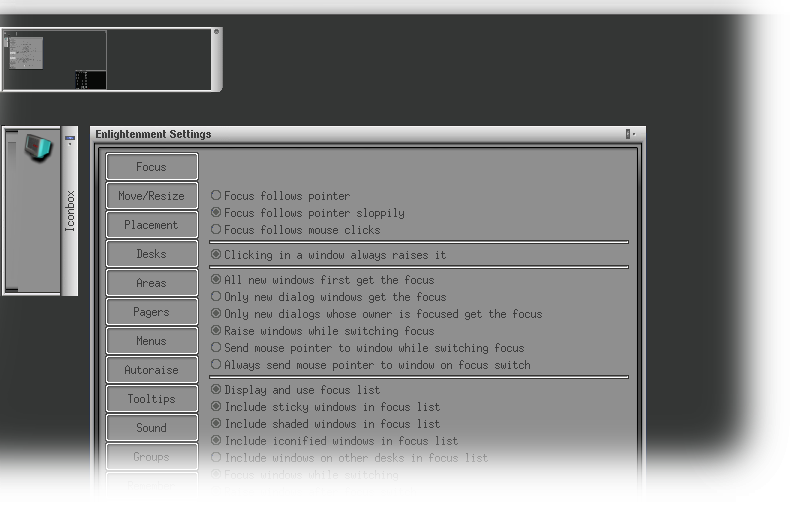This screenshot has height=525, width=800.
Task: Switch to the second pager desktop area
Action: click(x=159, y=60)
